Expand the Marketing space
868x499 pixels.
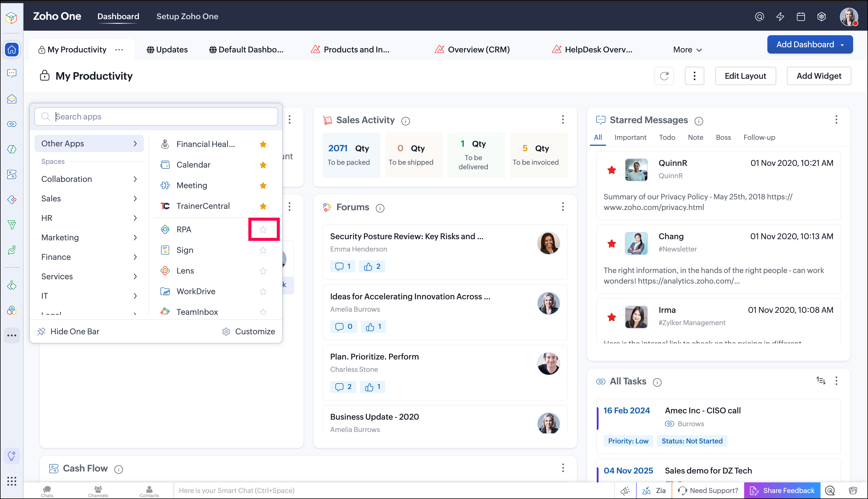click(x=89, y=238)
